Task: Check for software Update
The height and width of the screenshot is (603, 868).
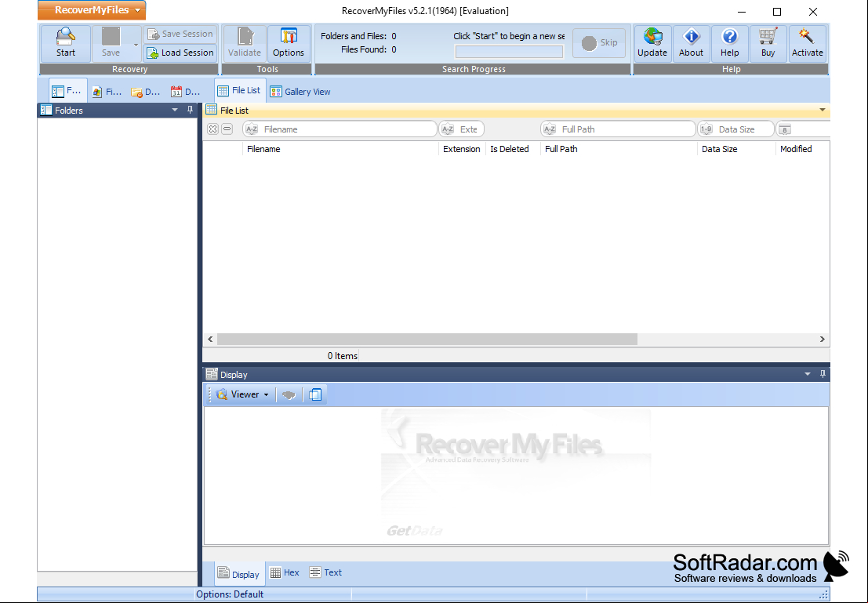Action: pos(652,43)
